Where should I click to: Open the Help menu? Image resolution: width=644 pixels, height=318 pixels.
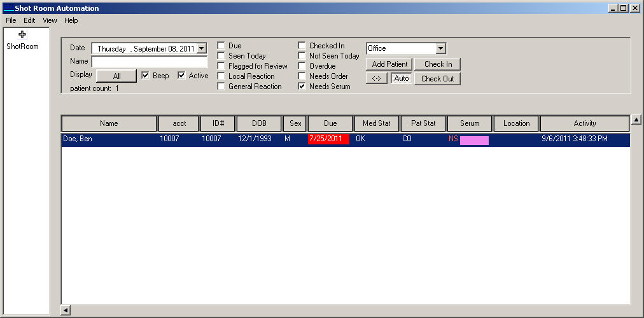tap(71, 20)
